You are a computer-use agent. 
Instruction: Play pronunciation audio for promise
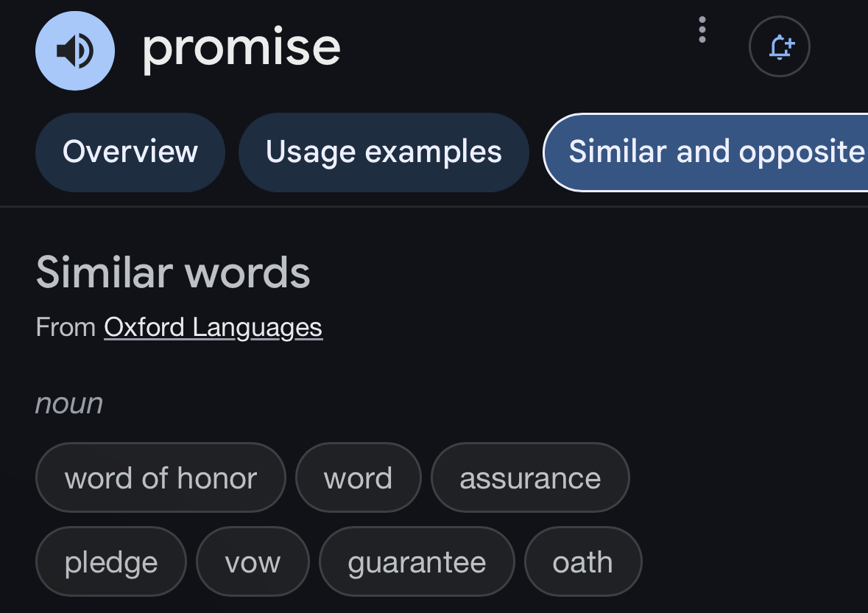point(75,50)
